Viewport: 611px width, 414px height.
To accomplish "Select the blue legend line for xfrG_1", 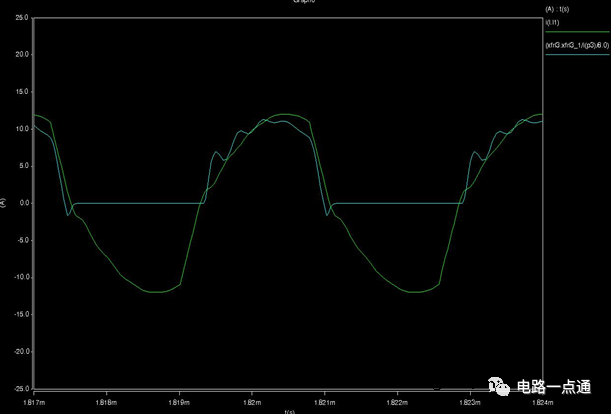I will 576,55.
